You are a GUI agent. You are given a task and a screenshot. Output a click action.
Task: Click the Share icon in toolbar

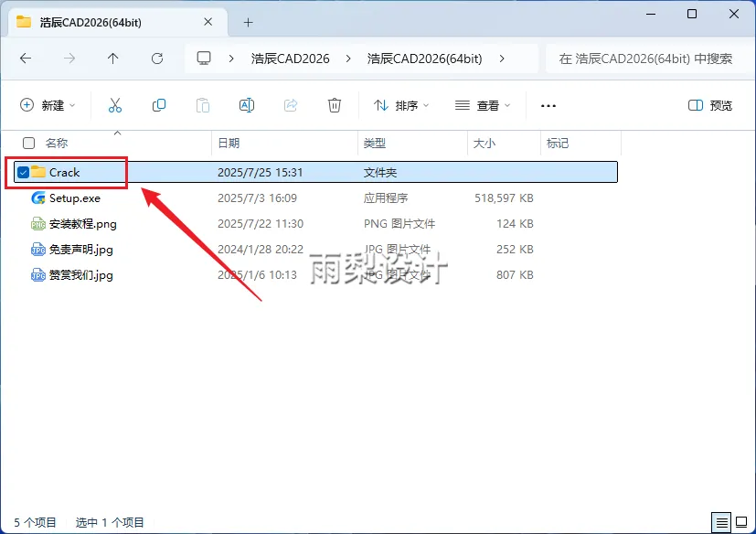coord(291,105)
